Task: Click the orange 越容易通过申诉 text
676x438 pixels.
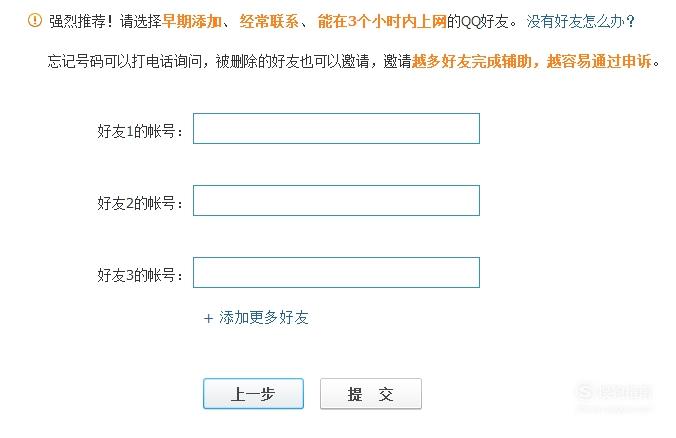Action: point(599,61)
